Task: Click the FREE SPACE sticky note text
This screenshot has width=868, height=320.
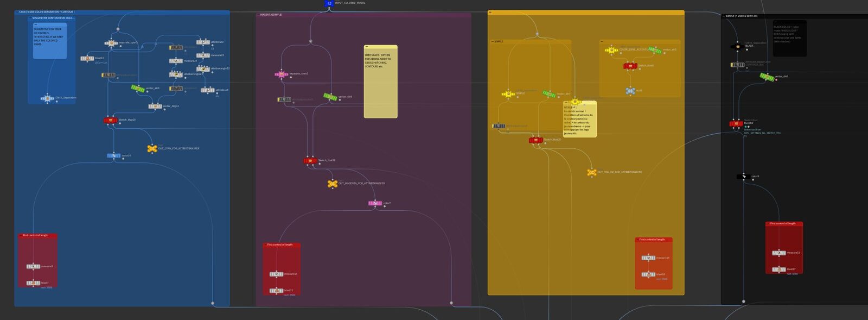Action: coord(378,61)
